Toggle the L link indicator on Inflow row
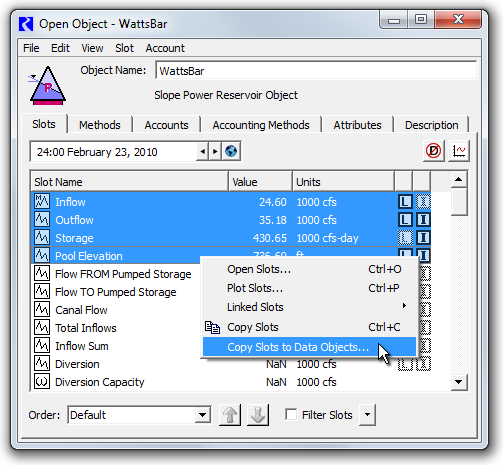Screen dimensions: 503x465 (x=405, y=202)
